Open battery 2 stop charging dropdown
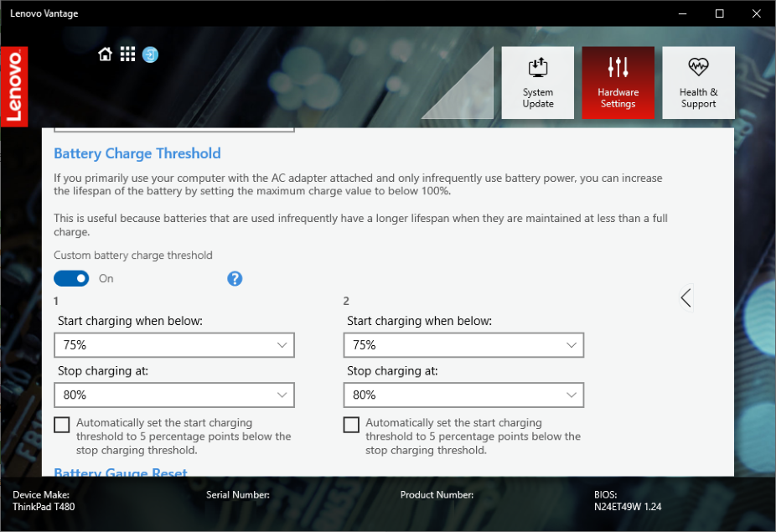Image resolution: width=776 pixels, height=532 pixels. pyautogui.click(x=463, y=395)
